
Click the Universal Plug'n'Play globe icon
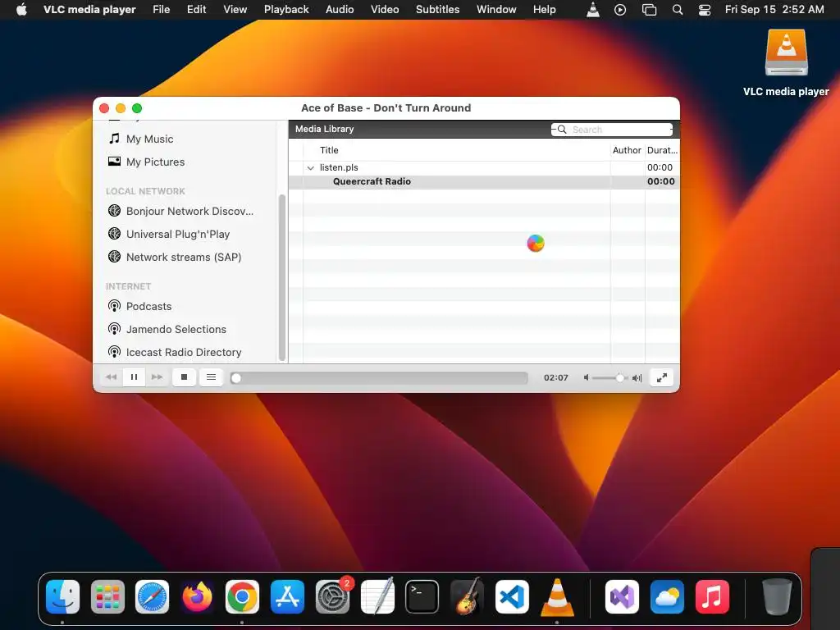[x=114, y=234]
